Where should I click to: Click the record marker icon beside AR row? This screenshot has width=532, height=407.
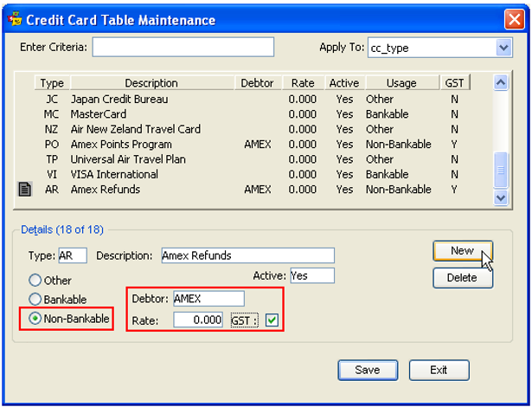click(x=25, y=190)
